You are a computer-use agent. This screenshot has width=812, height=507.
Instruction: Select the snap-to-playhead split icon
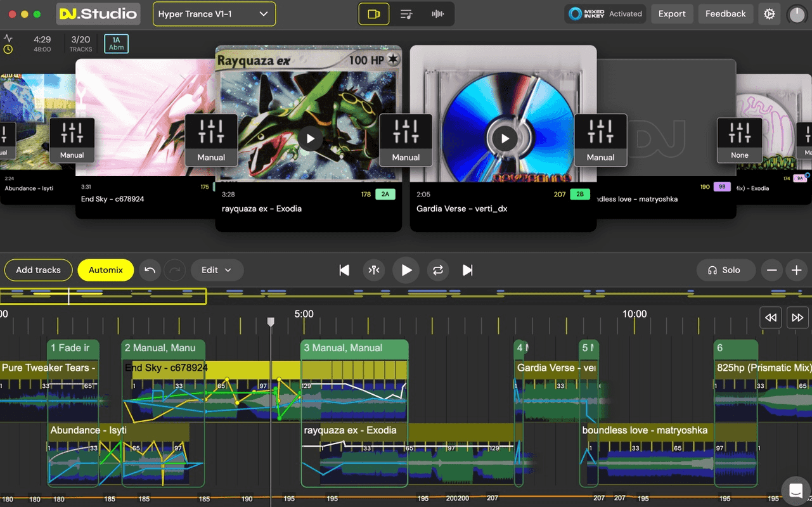point(374,270)
